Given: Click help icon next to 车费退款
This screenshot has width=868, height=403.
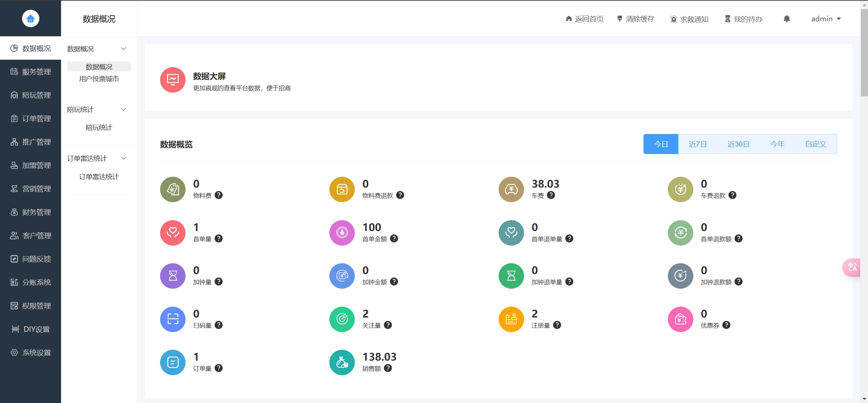Looking at the screenshot, I should point(732,195).
